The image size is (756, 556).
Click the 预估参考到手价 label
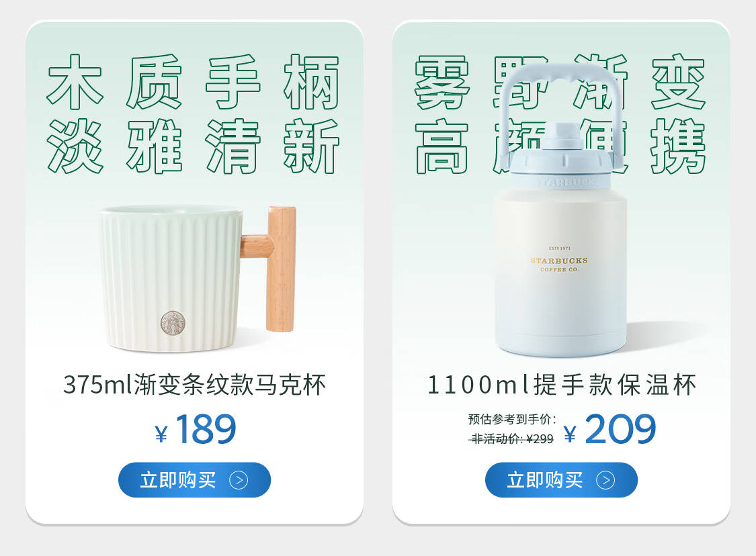click(x=512, y=419)
